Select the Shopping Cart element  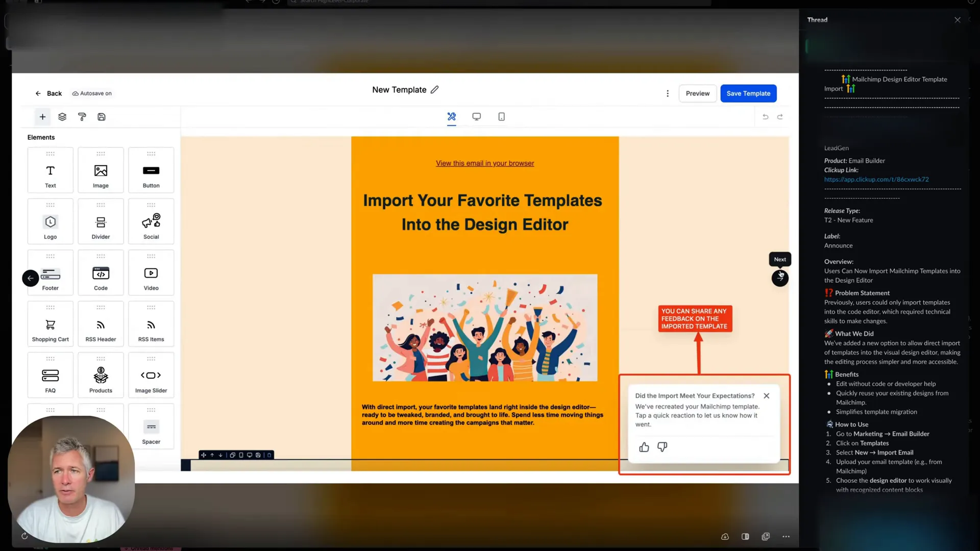tap(50, 324)
